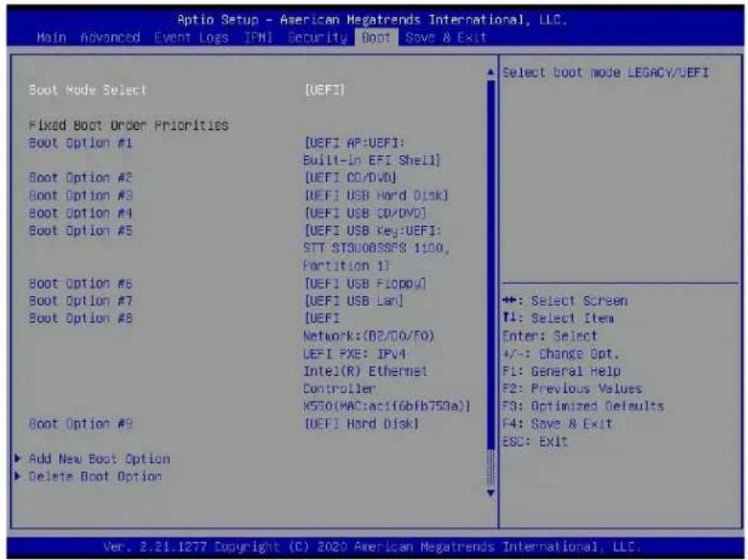The width and height of the screenshot is (748, 560).
Task: Select the Boot Option #7 label
Action: pos(80,301)
